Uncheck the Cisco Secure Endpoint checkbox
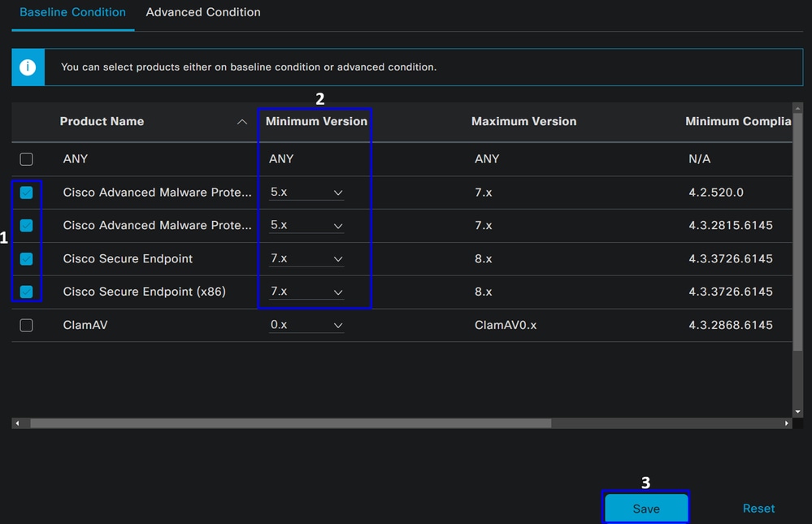 click(x=26, y=259)
